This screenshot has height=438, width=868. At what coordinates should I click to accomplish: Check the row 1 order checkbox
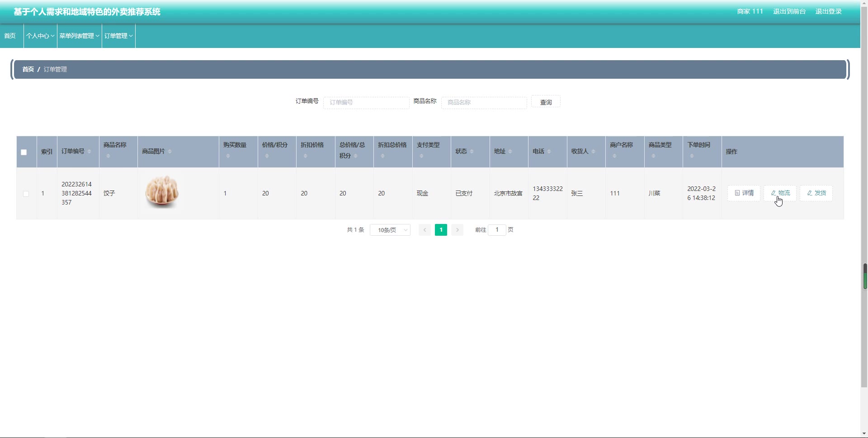pyautogui.click(x=26, y=194)
